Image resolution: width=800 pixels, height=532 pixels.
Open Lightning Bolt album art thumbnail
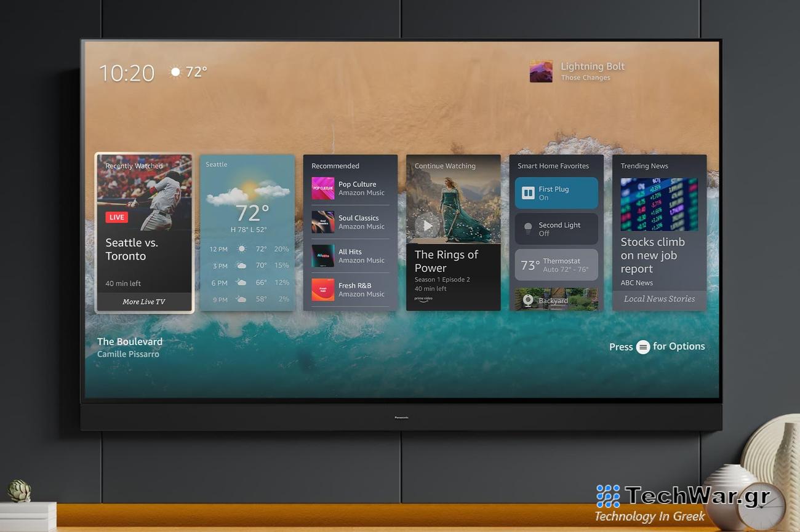[x=541, y=71]
